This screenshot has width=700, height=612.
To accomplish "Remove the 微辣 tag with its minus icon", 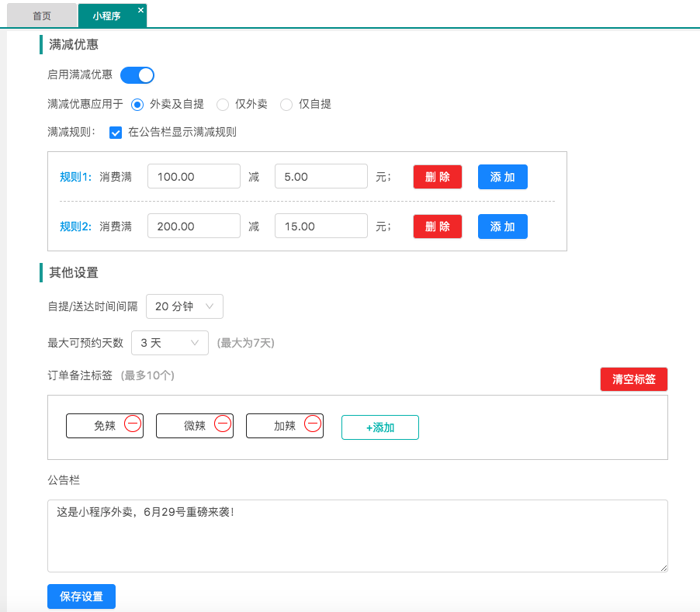I will coord(223,424).
